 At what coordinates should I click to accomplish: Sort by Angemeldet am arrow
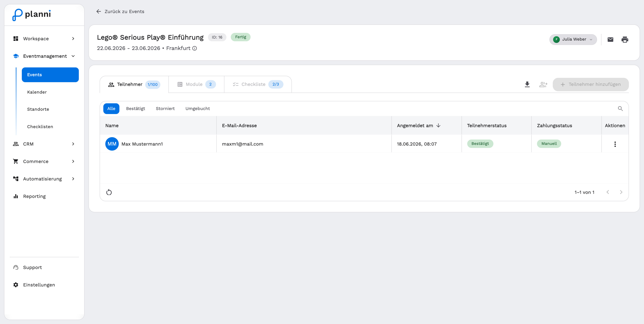click(438, 125)
